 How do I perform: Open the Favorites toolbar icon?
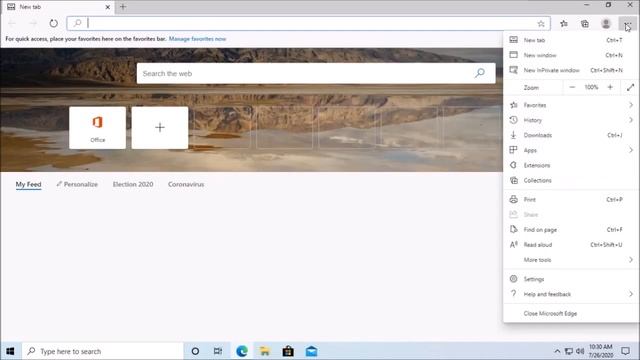click(564, 24)
